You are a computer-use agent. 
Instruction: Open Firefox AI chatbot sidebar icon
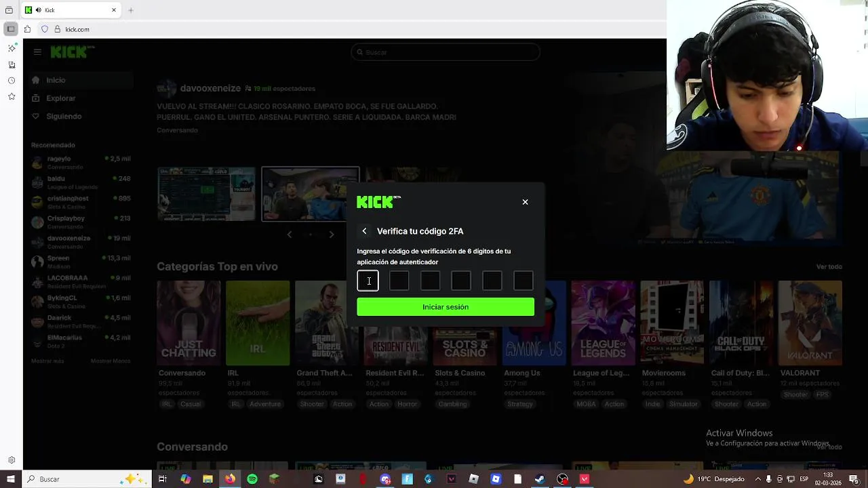coord(12,48)
